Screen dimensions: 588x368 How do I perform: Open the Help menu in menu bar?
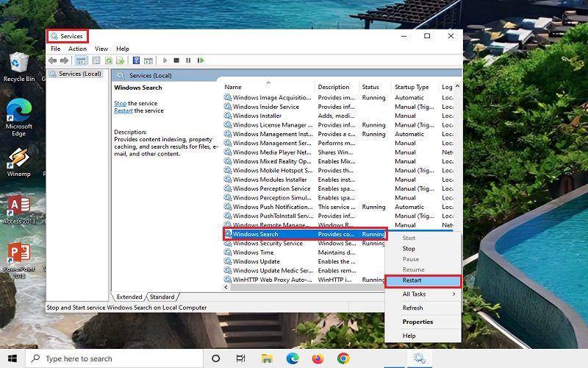[122, 49]
